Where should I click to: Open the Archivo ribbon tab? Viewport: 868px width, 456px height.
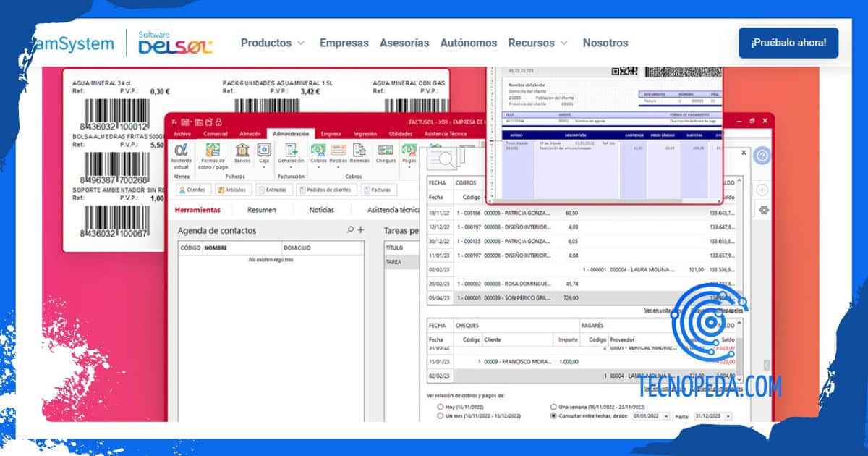[x=182, y=134]
